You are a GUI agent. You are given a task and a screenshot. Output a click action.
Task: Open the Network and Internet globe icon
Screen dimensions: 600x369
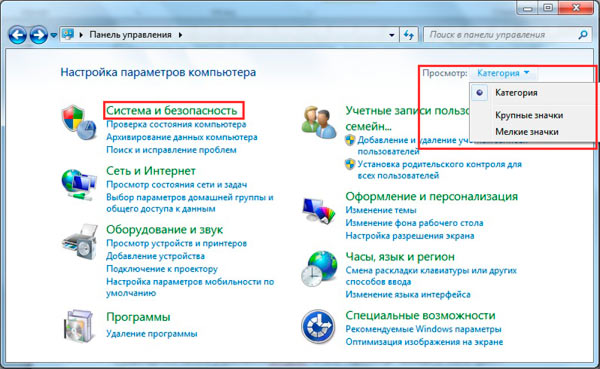click(x=78, y=184)
